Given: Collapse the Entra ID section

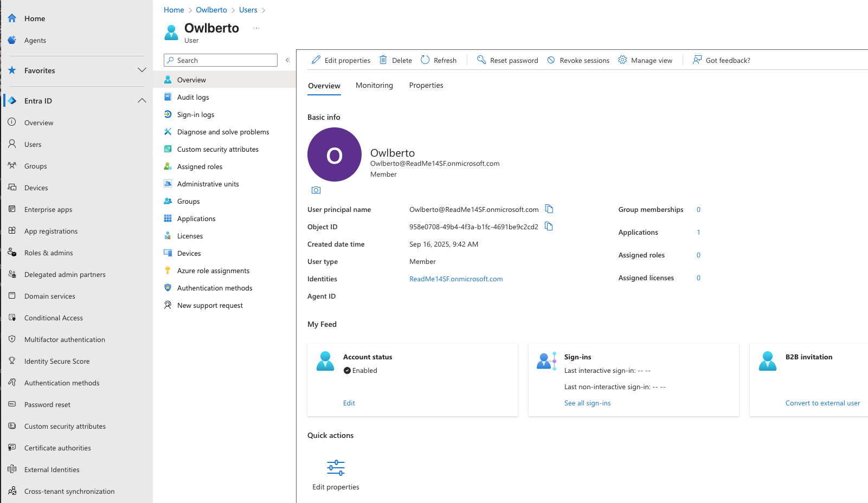Looking at the screenshot, I should pos(142,101).
